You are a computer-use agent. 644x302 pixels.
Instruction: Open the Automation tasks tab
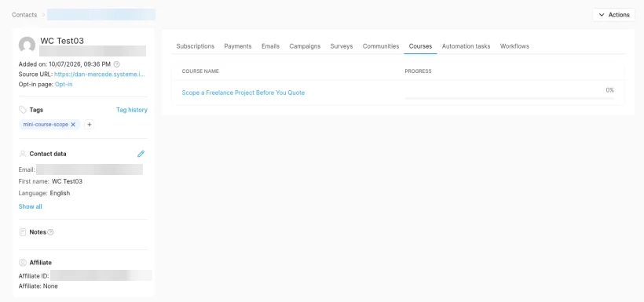coord(467,46)
